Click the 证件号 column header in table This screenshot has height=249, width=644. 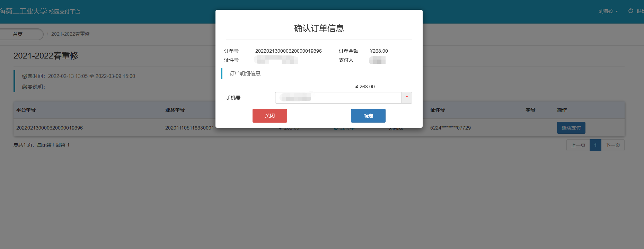438,110
